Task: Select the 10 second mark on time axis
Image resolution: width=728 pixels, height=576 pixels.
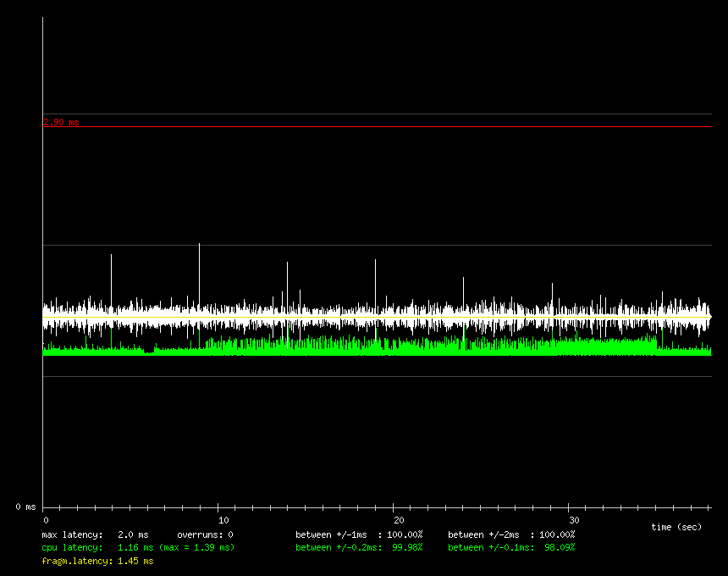Action: click(223, 519)
